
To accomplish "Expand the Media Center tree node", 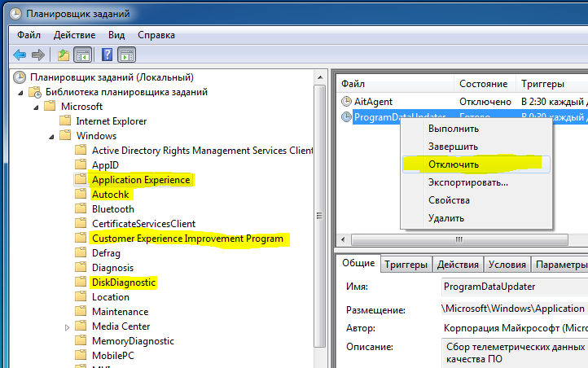I will (x=67, y=328).
